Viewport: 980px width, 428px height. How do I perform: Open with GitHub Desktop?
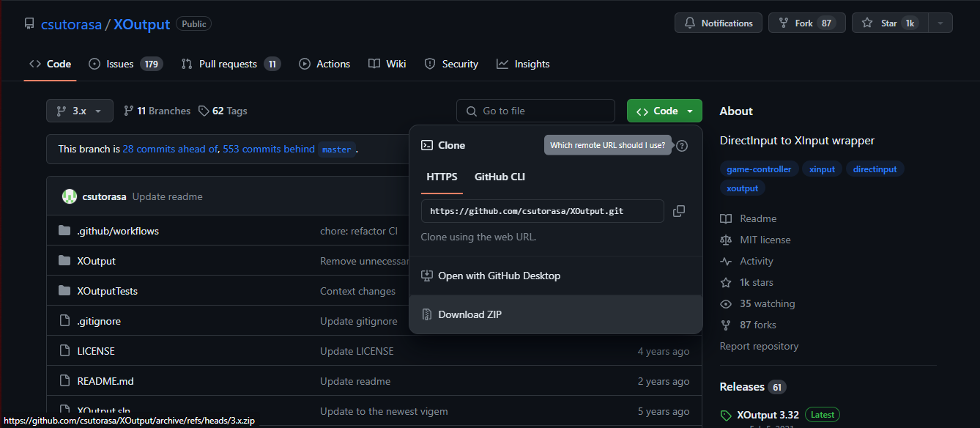pyautogui.click(x=499, y=276)
